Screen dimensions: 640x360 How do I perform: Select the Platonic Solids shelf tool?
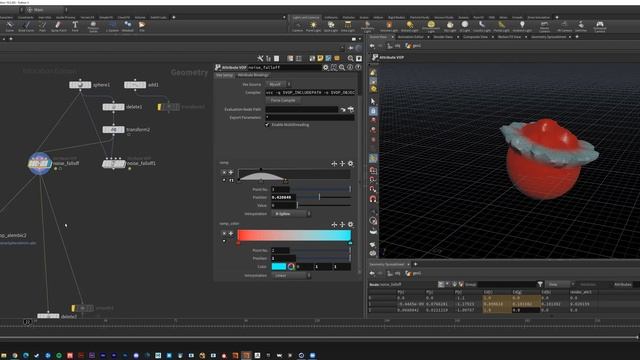click(93, 27)
